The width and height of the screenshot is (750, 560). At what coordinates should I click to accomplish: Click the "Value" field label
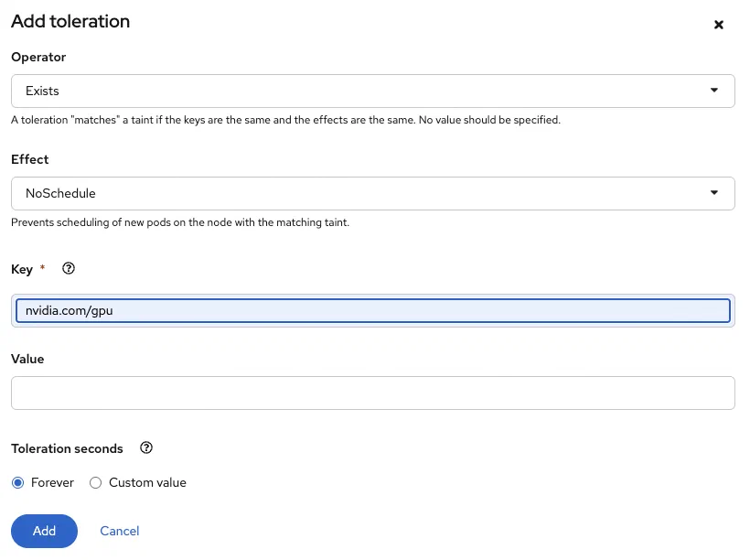click(x=27, y=359)
